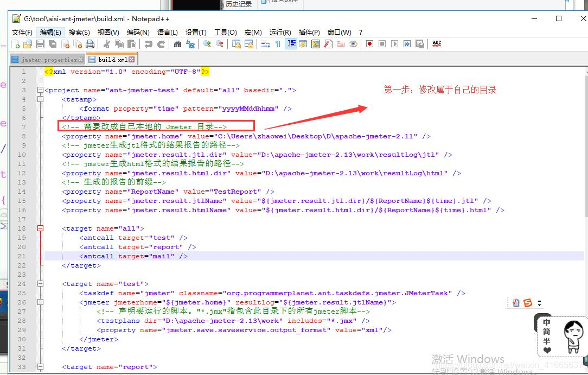Open the 窗口(W) menu
Viewport: 588px width, 375px height.
340,32
